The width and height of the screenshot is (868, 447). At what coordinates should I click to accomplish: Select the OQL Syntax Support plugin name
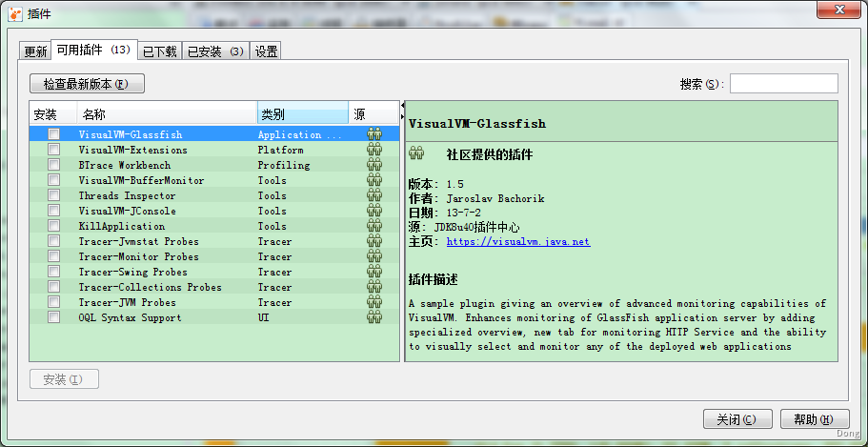[x=131, y=318]
